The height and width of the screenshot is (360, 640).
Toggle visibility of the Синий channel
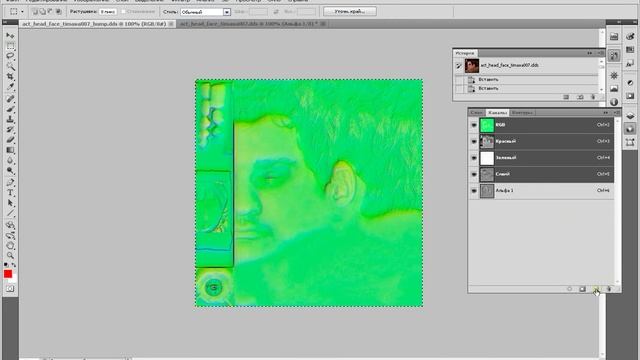[474, 174]
